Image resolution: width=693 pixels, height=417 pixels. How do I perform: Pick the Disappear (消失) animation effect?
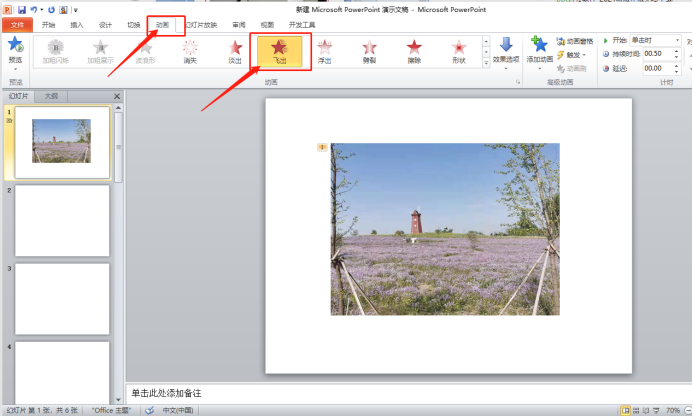pyautogui.click(x=190, y=54)
